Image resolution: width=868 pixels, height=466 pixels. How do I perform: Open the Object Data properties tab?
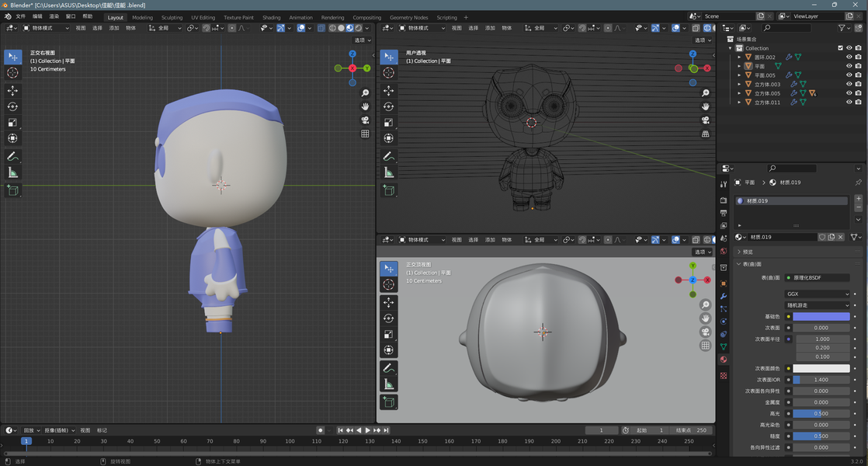coord(724,346)
